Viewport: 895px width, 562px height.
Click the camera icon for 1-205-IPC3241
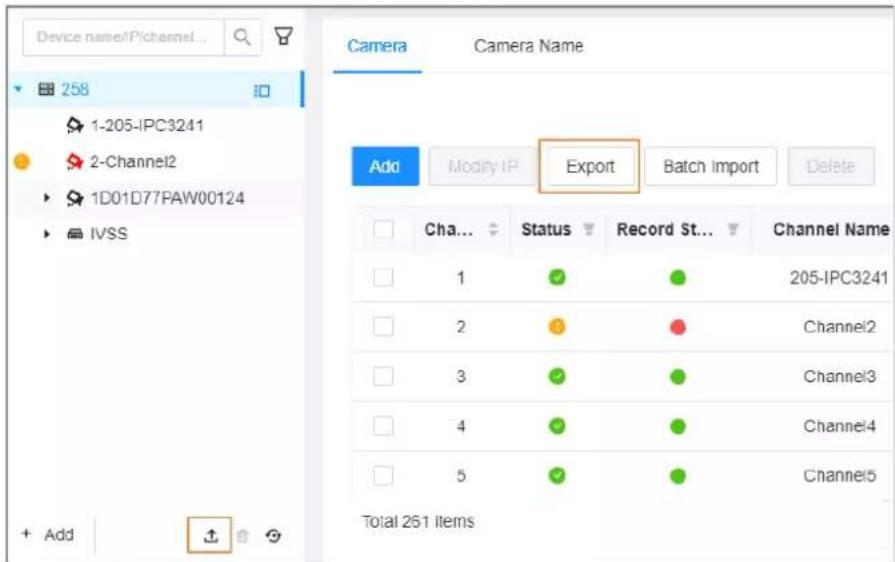click(x=74, y=125)
